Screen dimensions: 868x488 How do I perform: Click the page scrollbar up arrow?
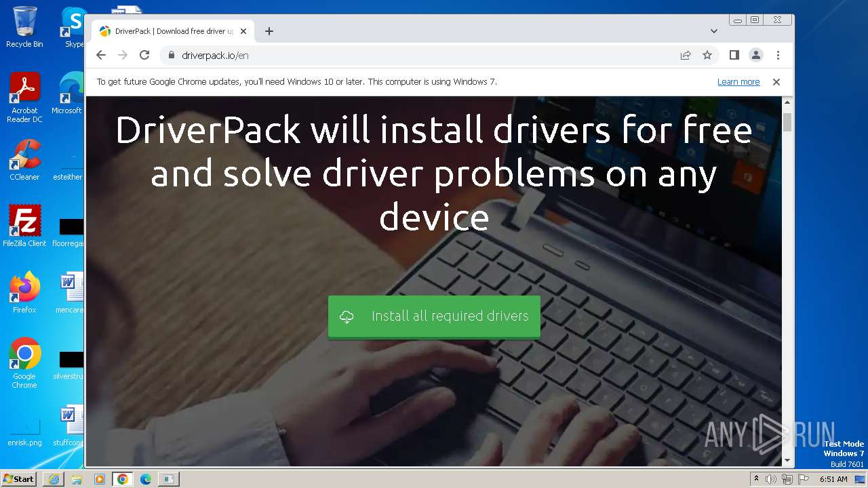click(787, 102)
